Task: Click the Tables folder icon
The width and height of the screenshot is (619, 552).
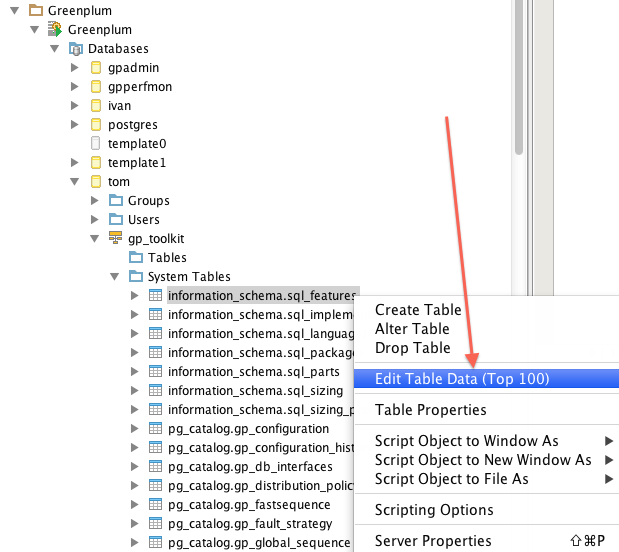Action: (136, 257)
